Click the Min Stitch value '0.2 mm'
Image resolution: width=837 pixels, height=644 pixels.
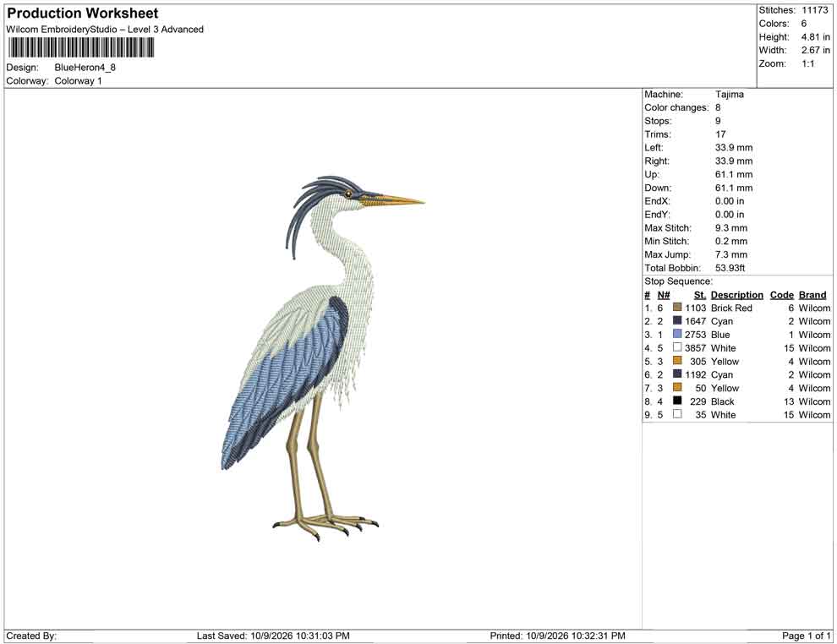pos(731,241)
